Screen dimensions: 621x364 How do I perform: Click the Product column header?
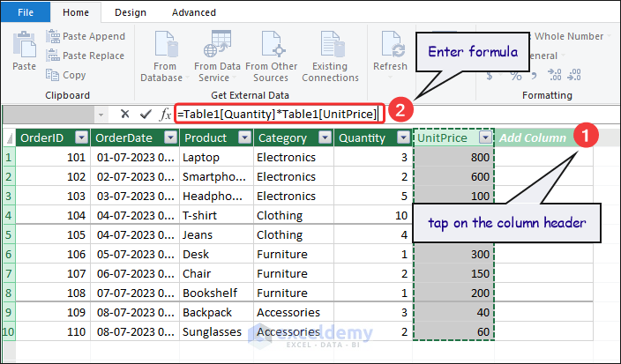(x=217, y=137)
